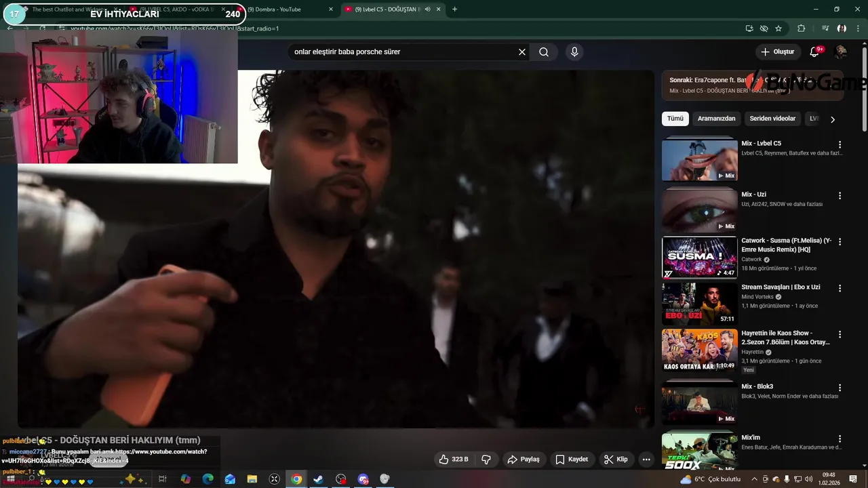
Task: Open Task View on the taskbar
Action: [163, 479]
